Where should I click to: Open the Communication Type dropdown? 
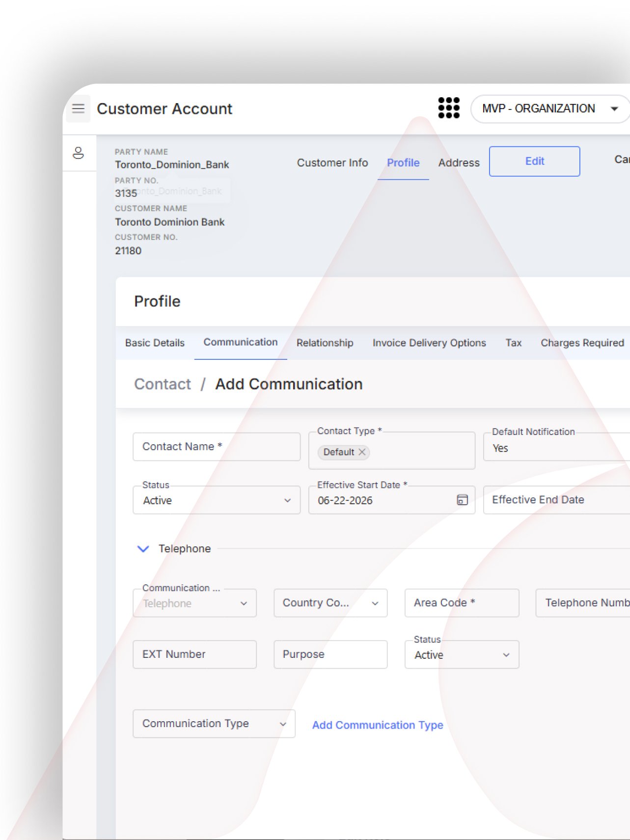pos(214,724)
